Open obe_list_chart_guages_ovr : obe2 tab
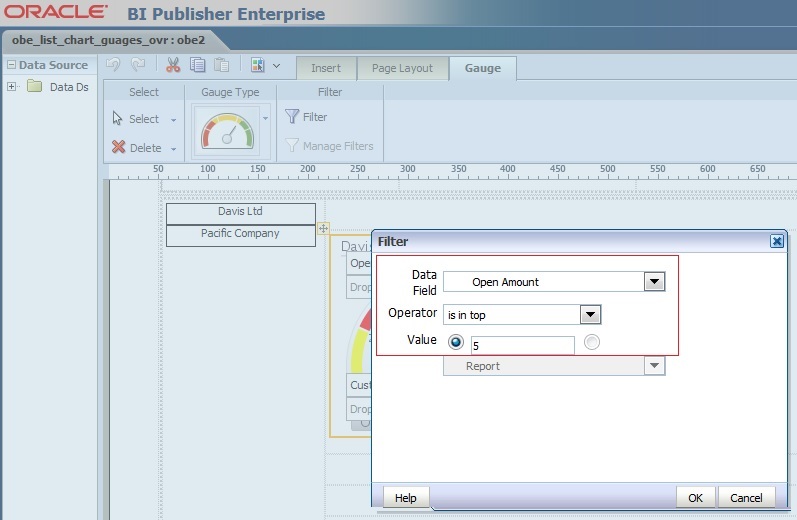The width and height of the screenshot is (797, 520). pos(108,40)
